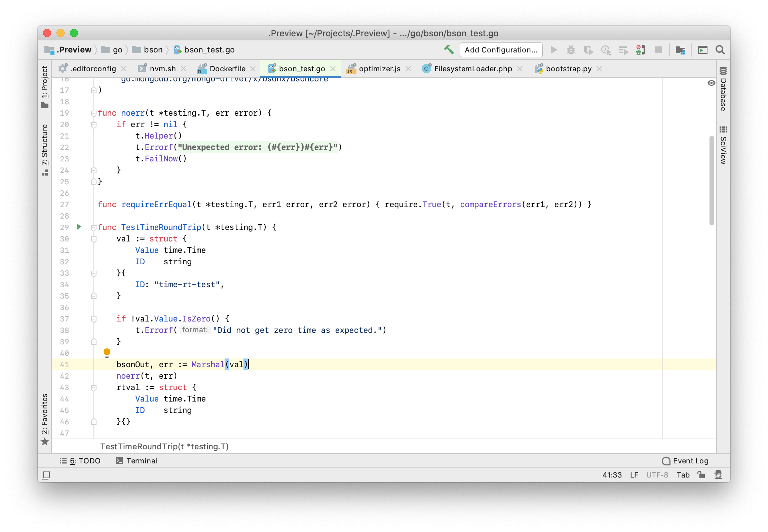Switch to the Dockerfile tab
768x532 pixels.
227,69
